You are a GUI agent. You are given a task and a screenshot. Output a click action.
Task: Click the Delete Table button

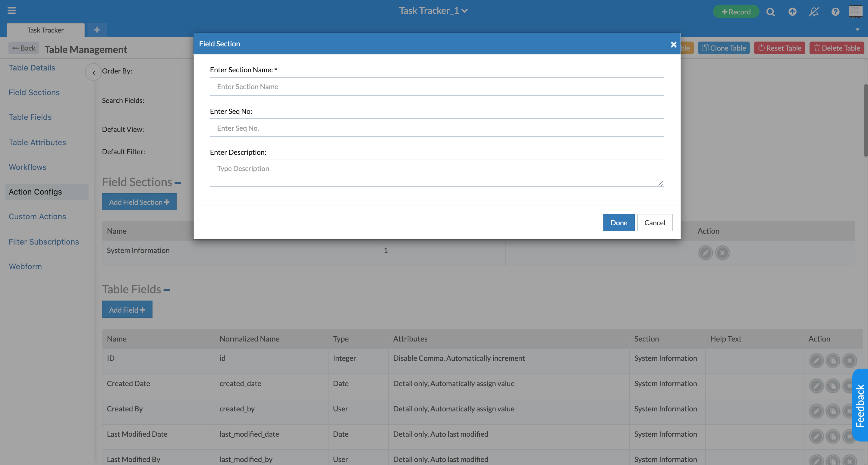point(837,48)
